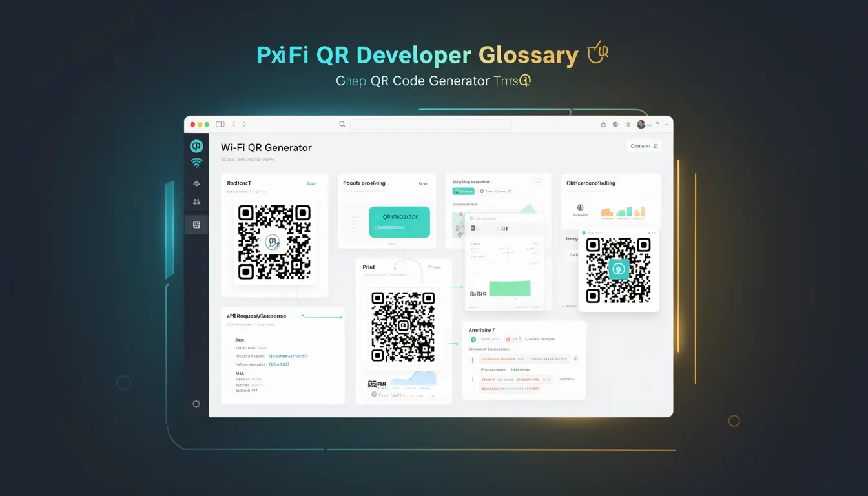Open the Wi-Fi section in the sidebar
Screen dimensions: 868x496
(196, 163)
